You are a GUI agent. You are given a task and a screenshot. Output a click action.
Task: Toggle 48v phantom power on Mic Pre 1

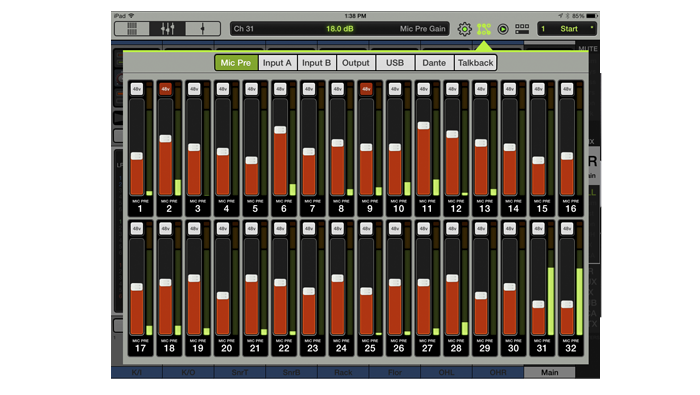pyautogui.click(x=137, y=89)
